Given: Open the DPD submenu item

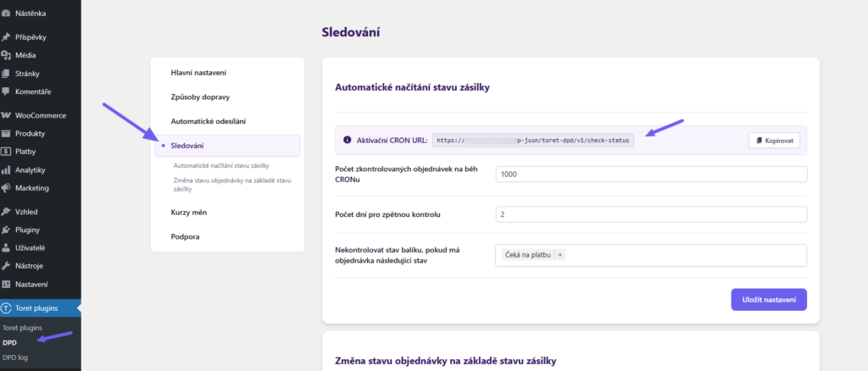Looking at the screenshot, I should point(9,343).
